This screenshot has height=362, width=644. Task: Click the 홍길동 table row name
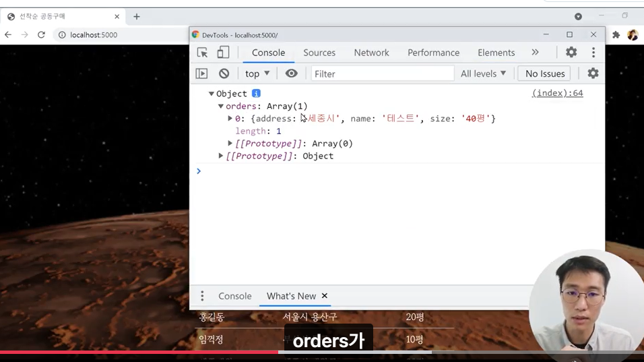point(212,318)
